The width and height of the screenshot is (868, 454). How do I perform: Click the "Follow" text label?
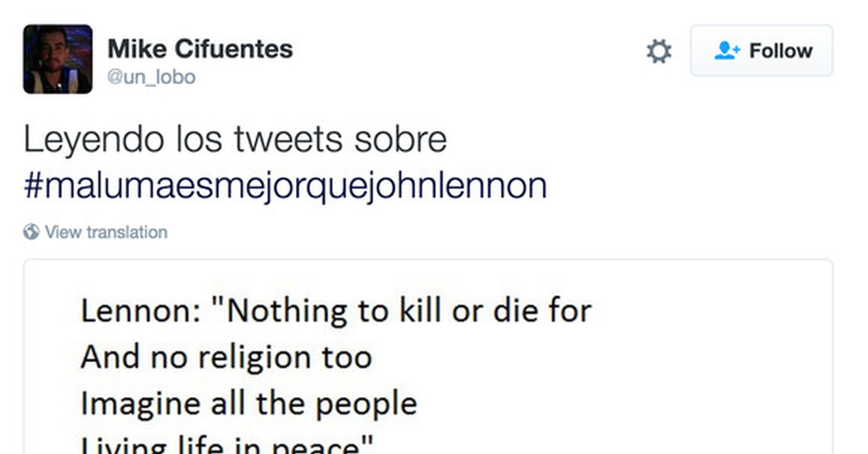coord(781,51)
